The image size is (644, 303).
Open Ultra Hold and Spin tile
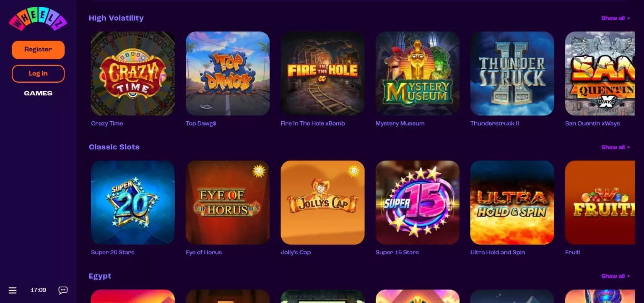512,202
